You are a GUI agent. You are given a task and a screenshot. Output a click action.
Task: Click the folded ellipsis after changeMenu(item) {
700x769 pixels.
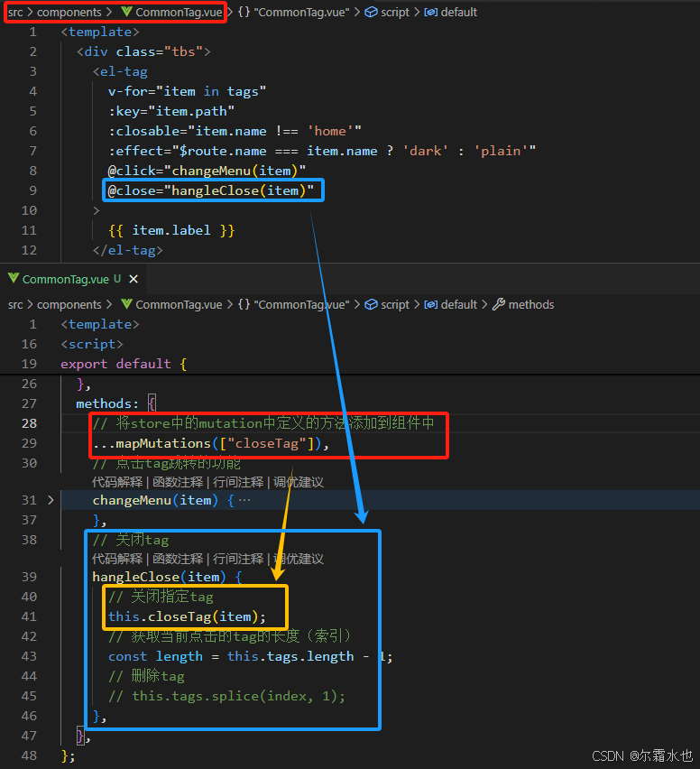(x=244, y=500)
